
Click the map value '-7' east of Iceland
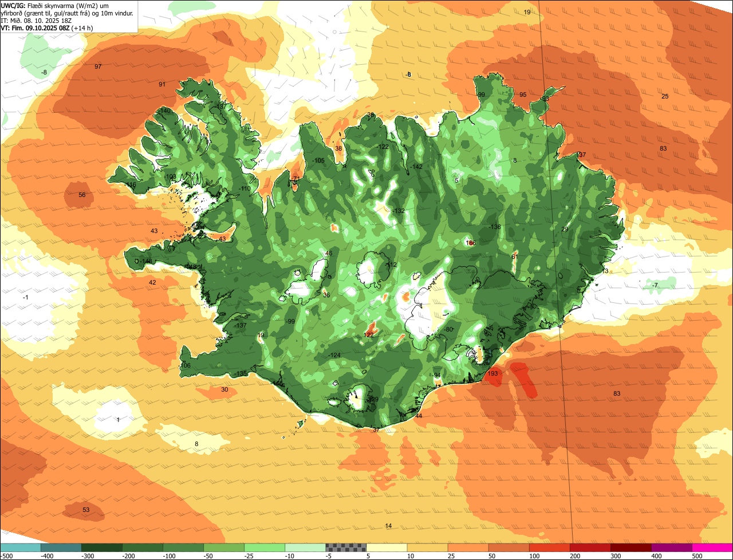pyautogui.click(x=655, y=285)
